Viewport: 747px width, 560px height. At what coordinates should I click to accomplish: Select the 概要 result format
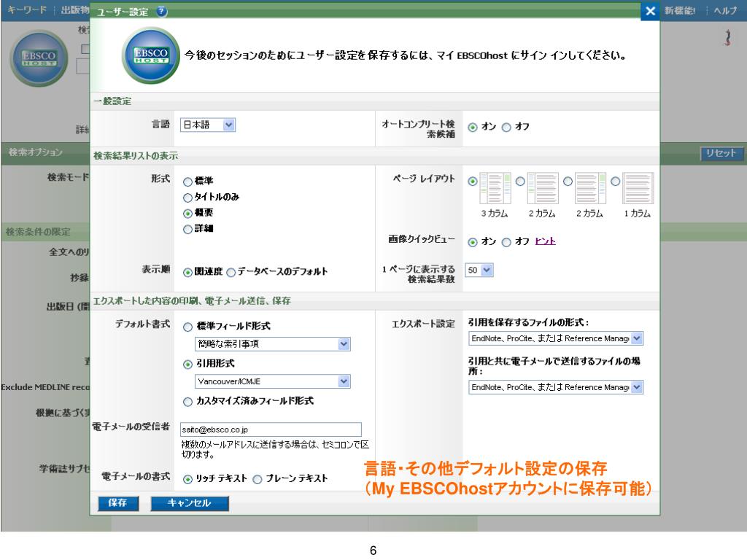[187, 214]
